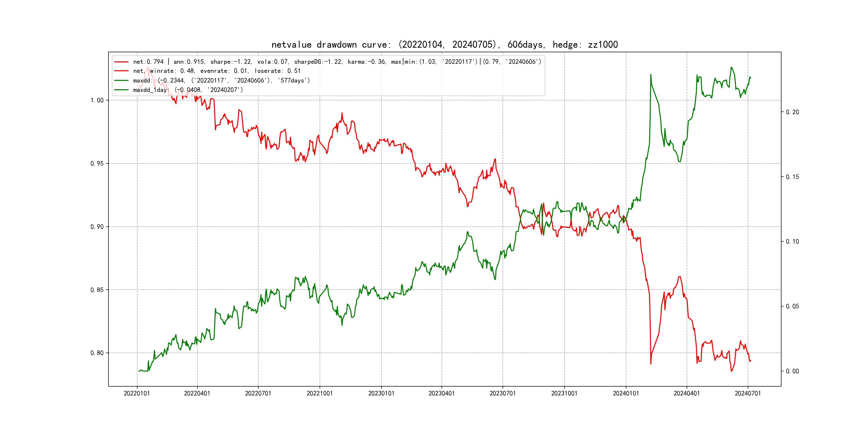Image resolution: width=868 pixels, height=434 pixels.
Task: Click green line swatch beside maxdd legend entry
Action: pyautogui.click(x=121, y=81)
